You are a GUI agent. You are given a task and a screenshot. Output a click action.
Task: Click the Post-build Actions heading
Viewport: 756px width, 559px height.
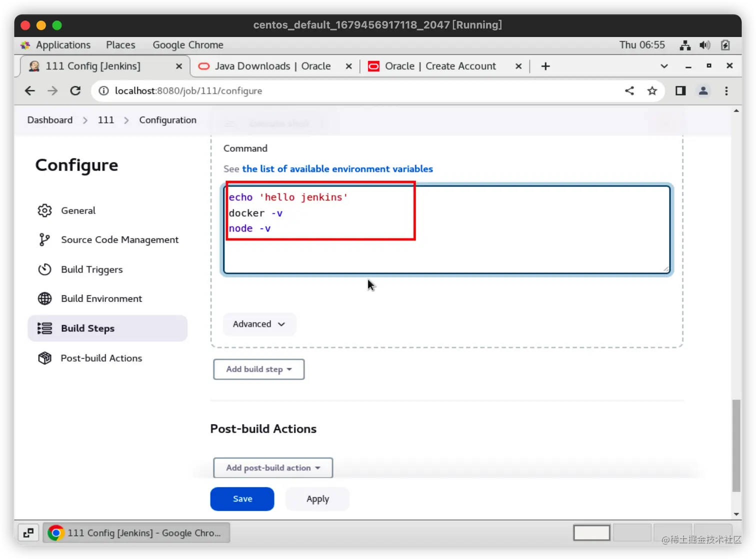click(x=263, y=429)
